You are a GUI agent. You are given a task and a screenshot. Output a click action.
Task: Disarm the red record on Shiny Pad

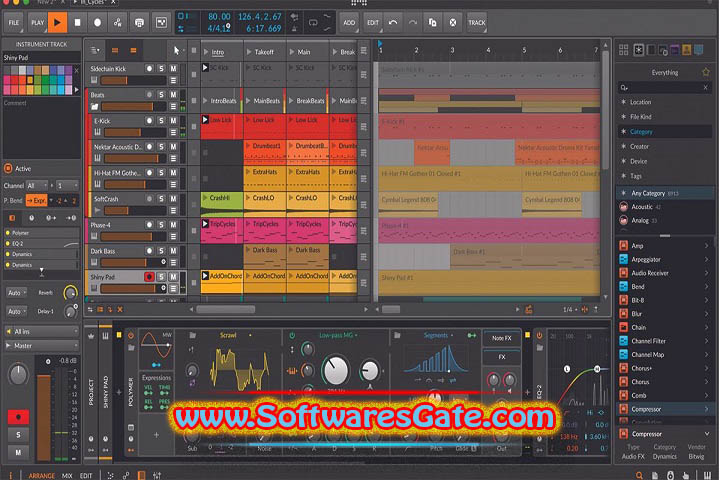149,277
